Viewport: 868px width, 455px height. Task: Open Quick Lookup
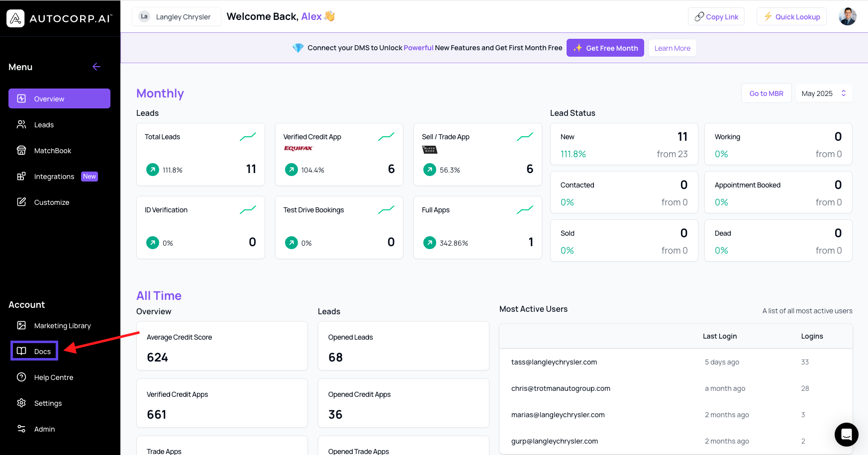tap(791, 17)
